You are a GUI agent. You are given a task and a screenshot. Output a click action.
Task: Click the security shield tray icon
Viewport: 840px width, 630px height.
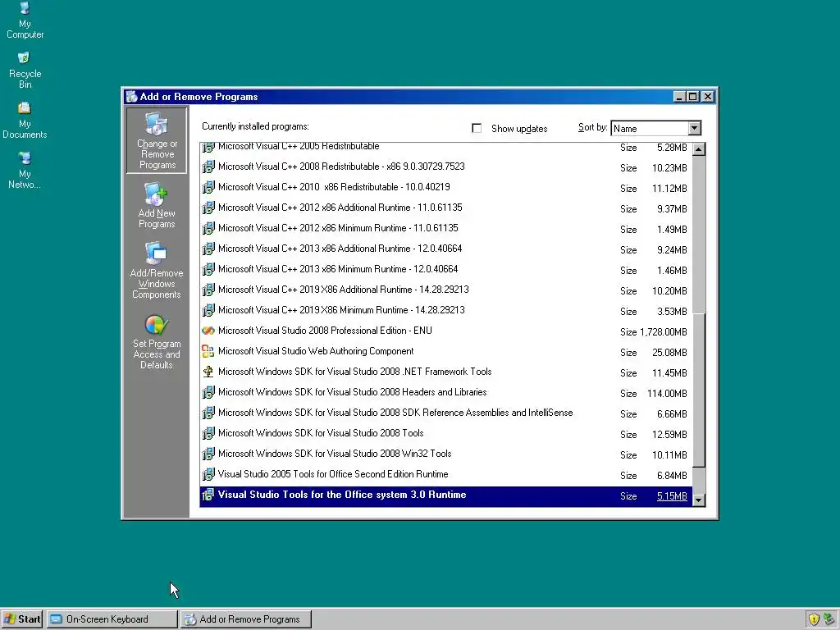point(815,620)
